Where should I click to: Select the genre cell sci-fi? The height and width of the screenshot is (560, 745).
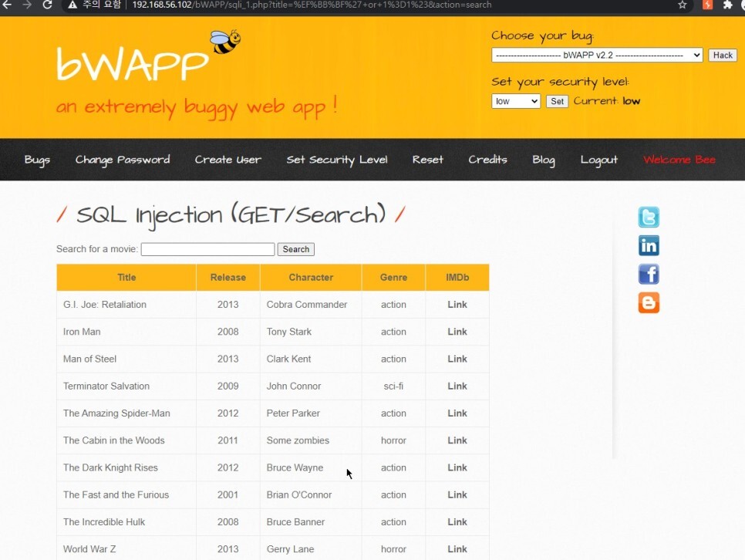(x=393, y=386)
